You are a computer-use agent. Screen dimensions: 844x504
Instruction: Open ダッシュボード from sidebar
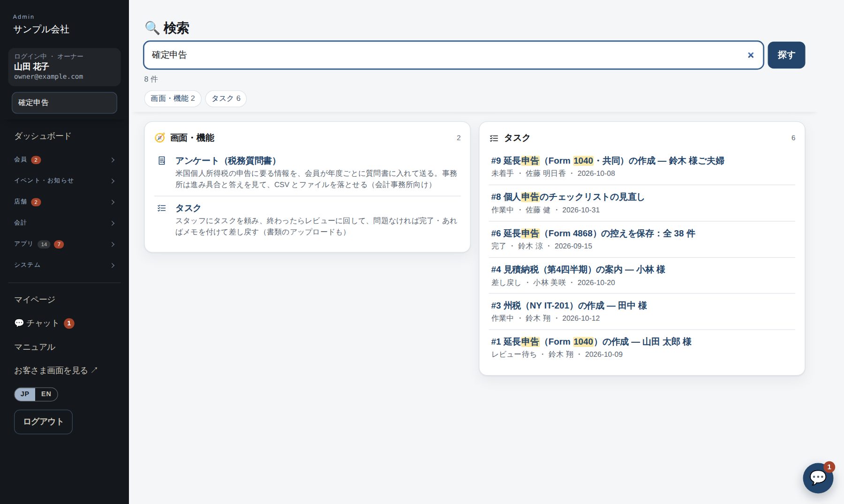coord(43,136)
